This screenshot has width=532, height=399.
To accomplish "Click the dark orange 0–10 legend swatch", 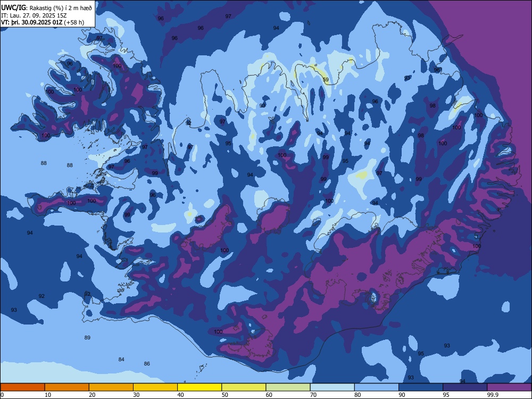I will (x=22, y=387).
